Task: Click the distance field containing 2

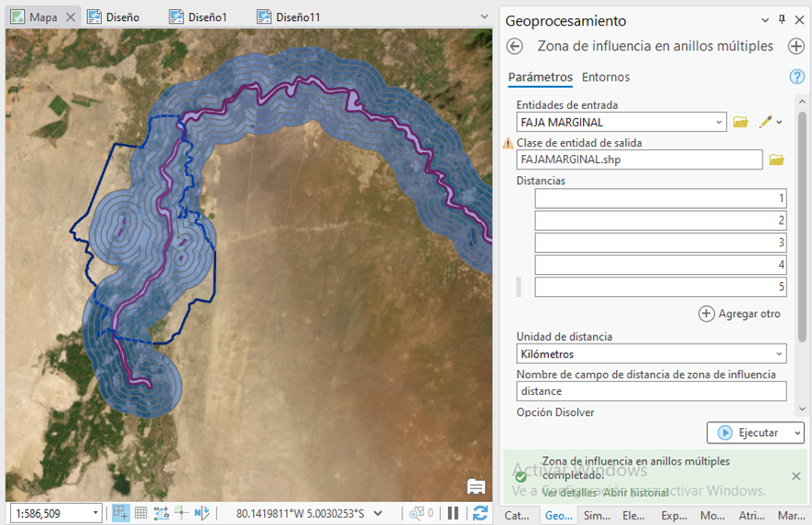Action: point(660,221)
